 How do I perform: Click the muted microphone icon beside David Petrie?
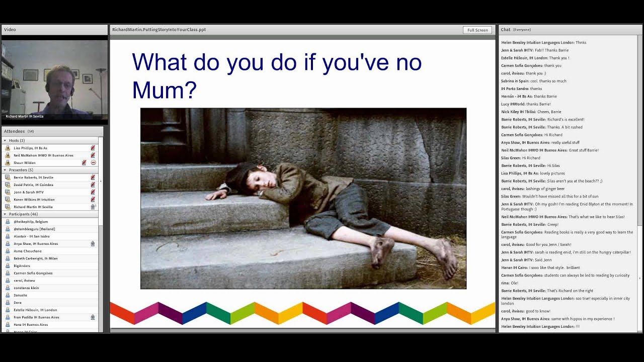[93, 185]
